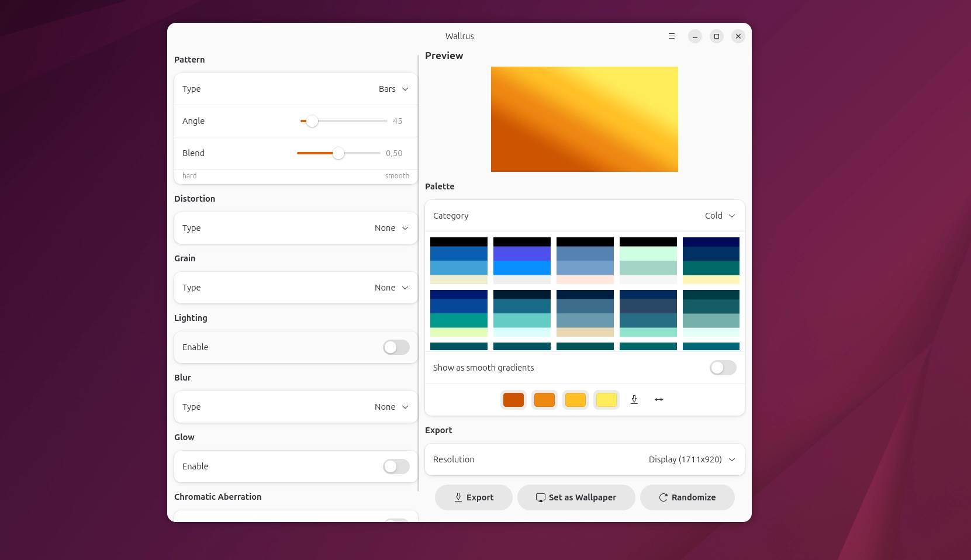Toggle Show as smooth gradients
Viewport: 971px width, 560px height.
point(723,368)
